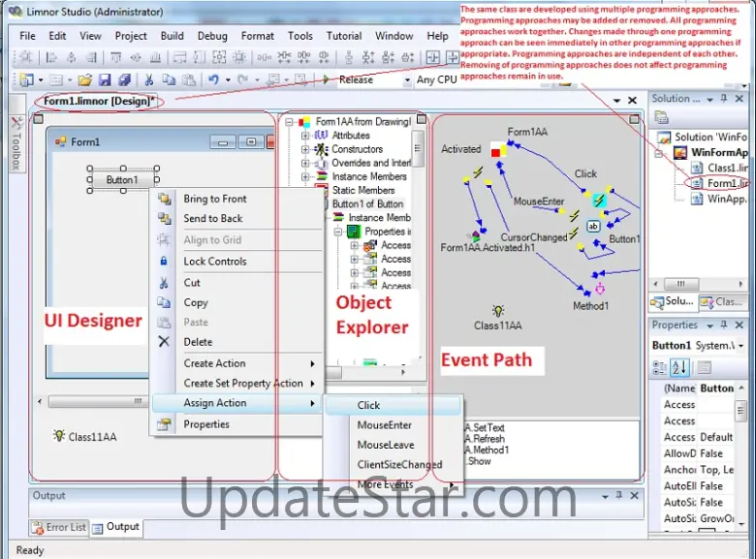
Task: Toggle the UI Designer pane corner box
Action: (x=38, y=119)
